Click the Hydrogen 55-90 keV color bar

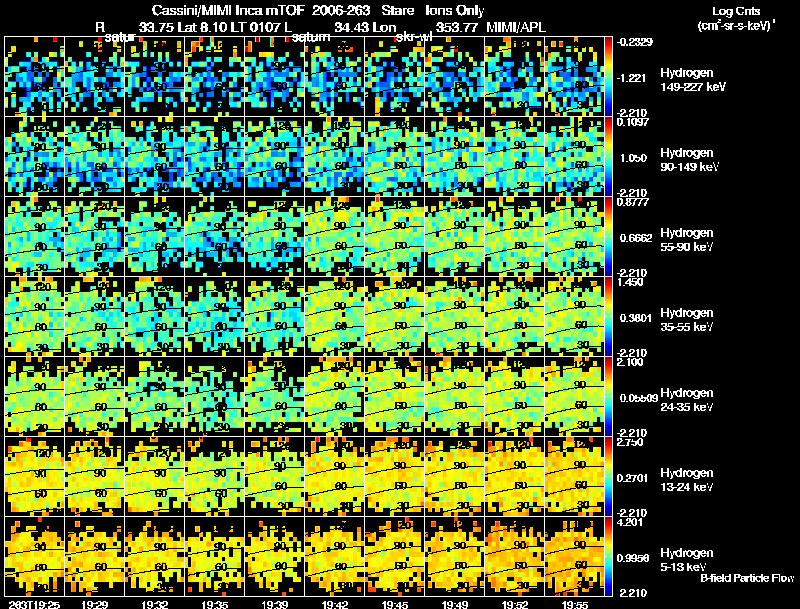click(608, 237)
